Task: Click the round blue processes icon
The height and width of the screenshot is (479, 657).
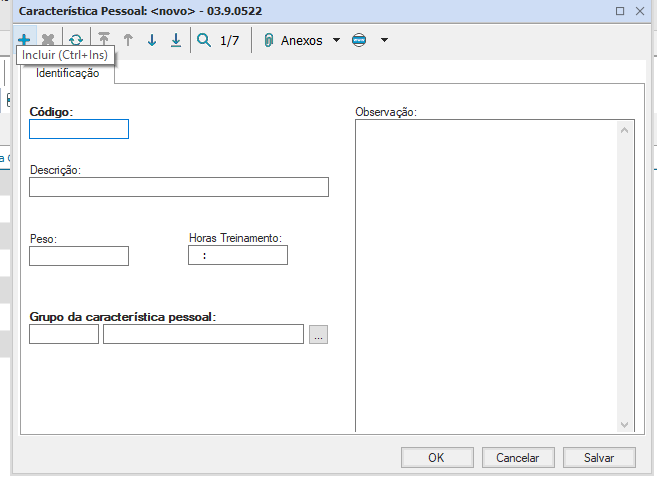Action: tap(360, 41)
